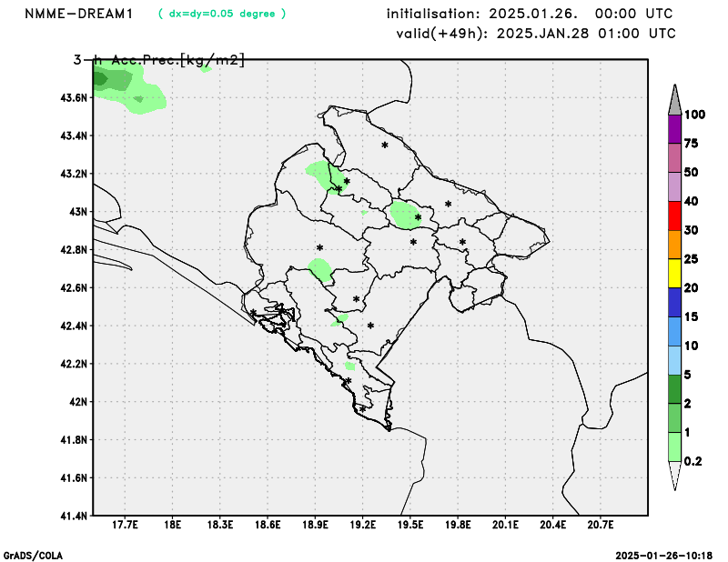The width and height of the screenshot is (728, 562).
Task: Click the '42.4N' latitude label
Action: [x=74, y=326]
